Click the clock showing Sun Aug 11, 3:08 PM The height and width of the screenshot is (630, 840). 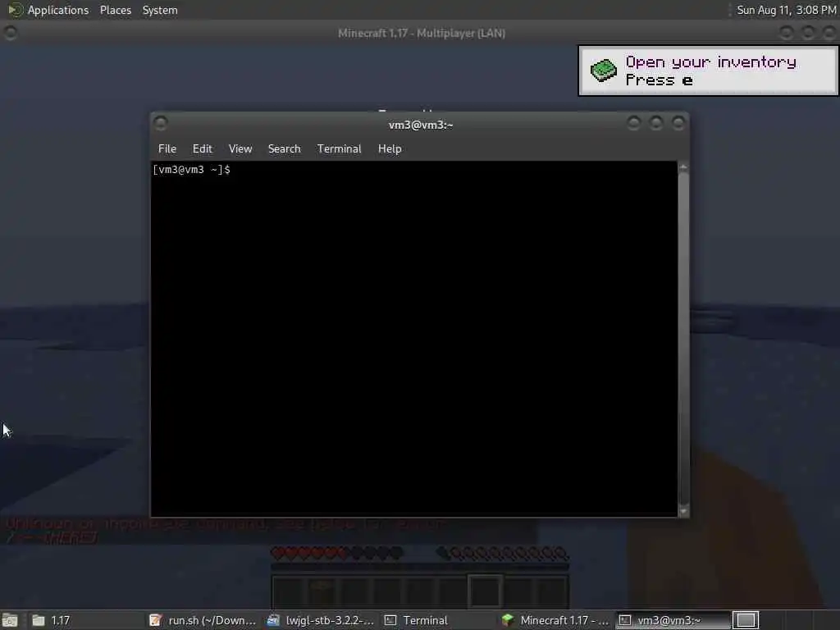tap(786, 10)
